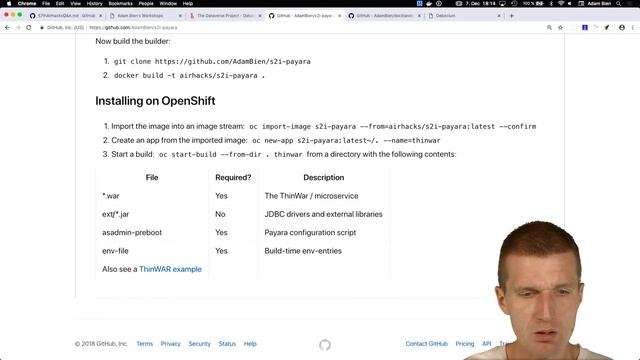Click the 'docker build -t airhacks/s2i-payara .' text
Screen dimensions: 640x360
tap(189, 76)
